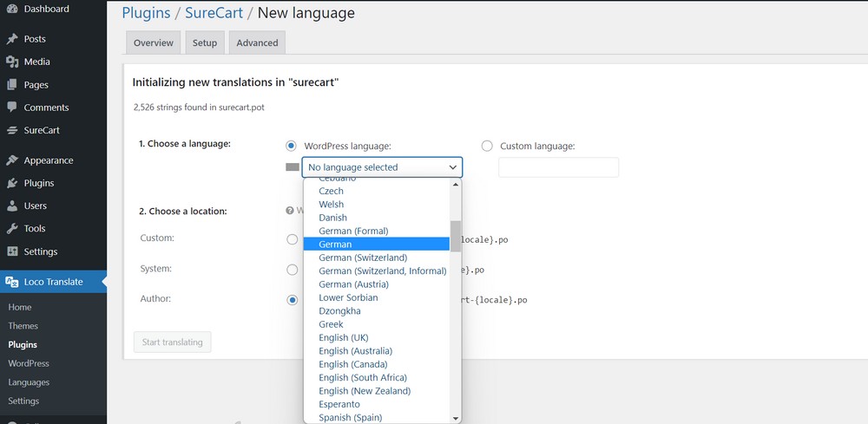
Task: Click the SureCart icon in sidebar
Action: 11,130
